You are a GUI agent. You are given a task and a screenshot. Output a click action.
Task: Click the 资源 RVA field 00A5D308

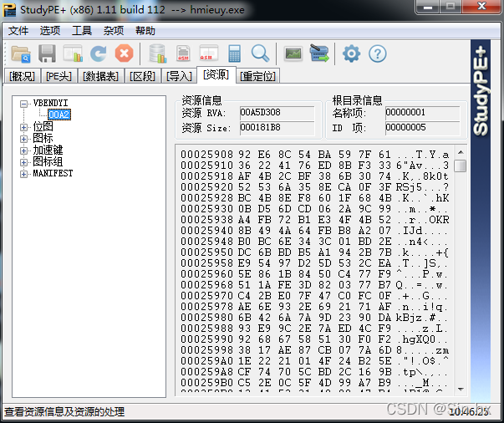click(x=277, y=113)
